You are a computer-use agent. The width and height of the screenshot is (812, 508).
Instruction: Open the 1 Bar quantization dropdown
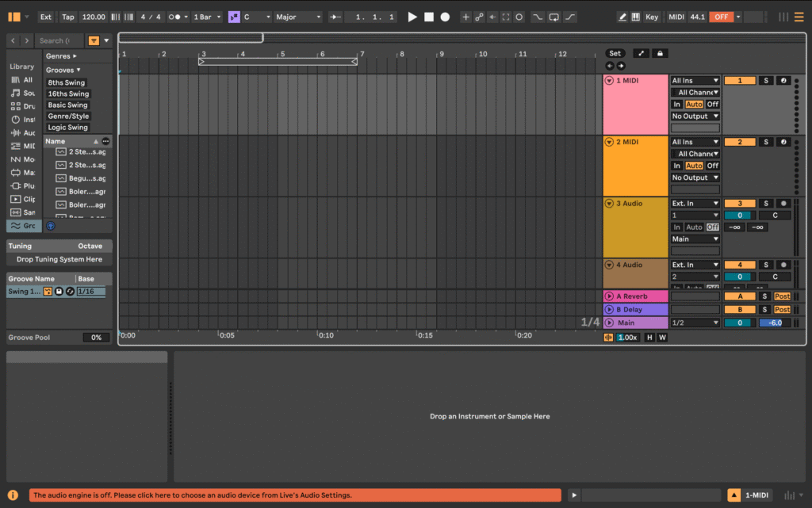(x=207, y=17)
